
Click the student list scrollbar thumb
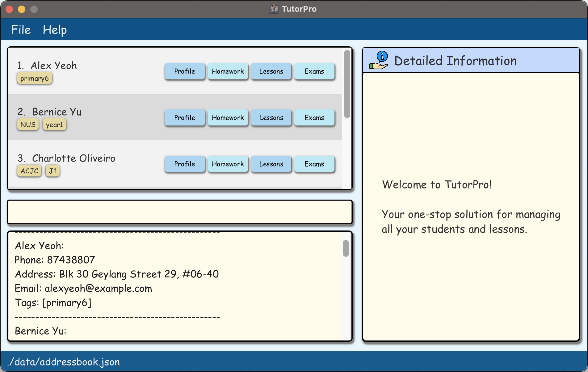click(x=347, y=84)
